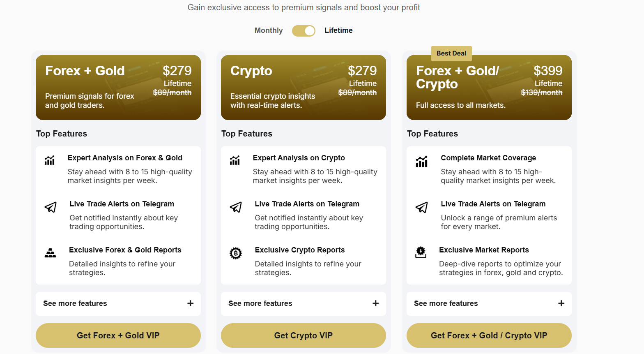The width and height of the screenshot is (644, 354).
Task: Switch the billing toggle back to Monthly
Action: [x=304, y=30]
